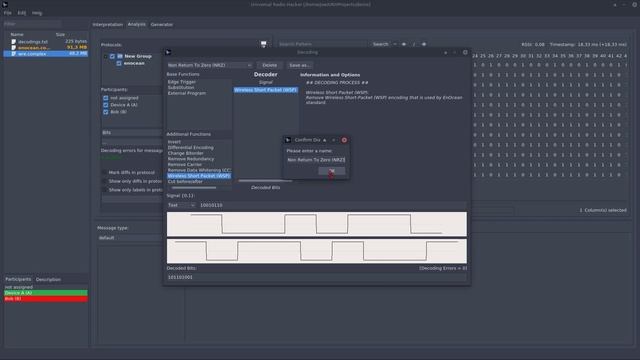Image resolution: width=640 pixels, height=360 pixels.
Task: Enable Show only labels in protocol
Action: [105, 190]
